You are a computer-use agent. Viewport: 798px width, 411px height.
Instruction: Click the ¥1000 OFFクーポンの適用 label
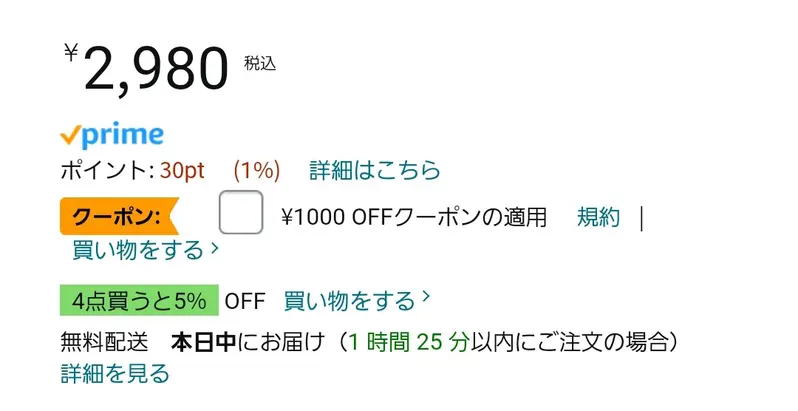point(414,217)
